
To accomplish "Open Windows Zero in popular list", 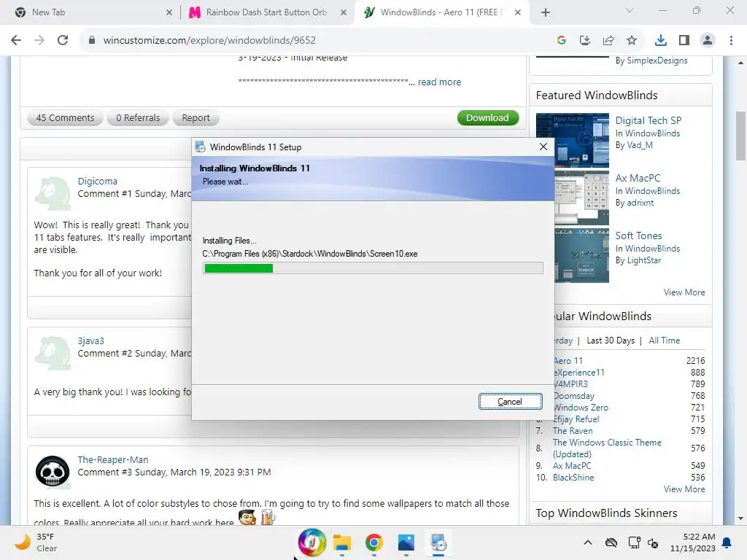I will click(581, 408).
